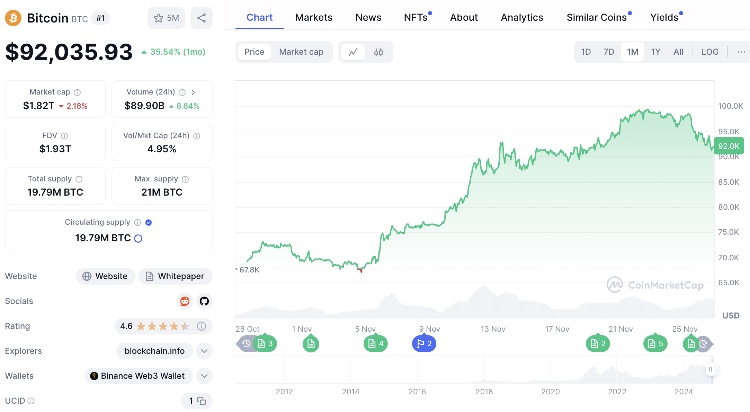Image resolution: width=750 pixels, height=412 pixels.
Task: Open the Analytics tab
Action: 522,18
